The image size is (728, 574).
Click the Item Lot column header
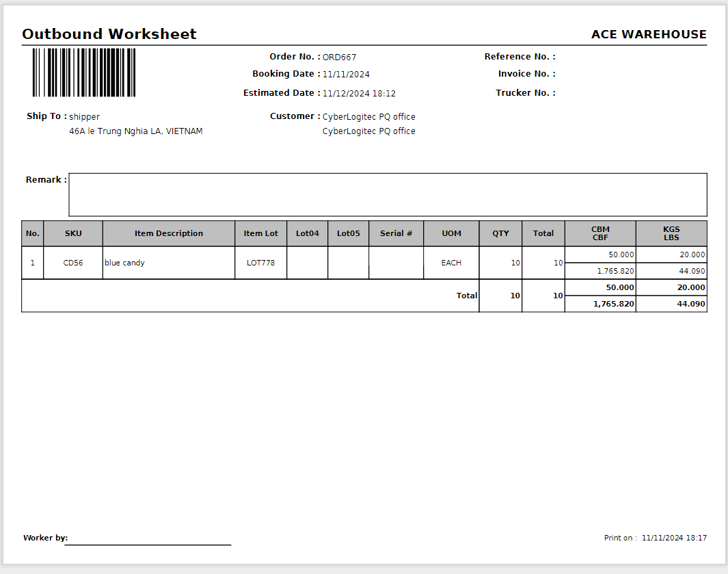click(x=260, y=233)
